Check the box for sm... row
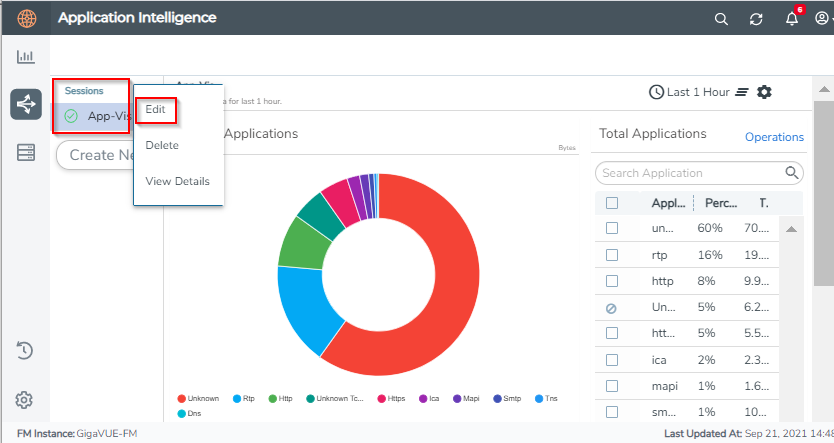This screenshot has height=443, width=834. coord(612,412)
